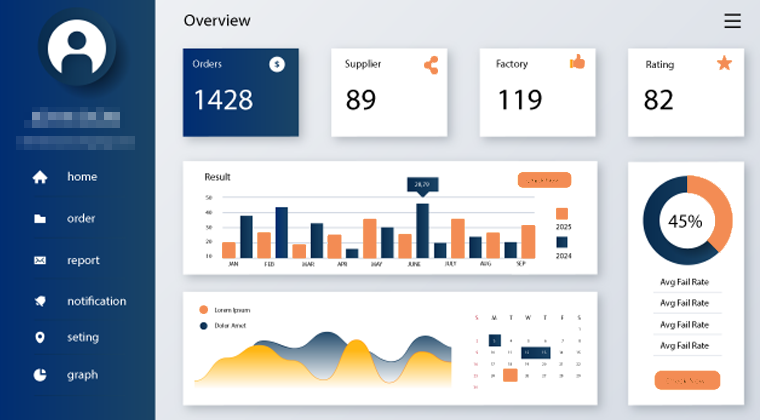
Task: Open notification from the sidebar
Action: click(x=96, y=301)
